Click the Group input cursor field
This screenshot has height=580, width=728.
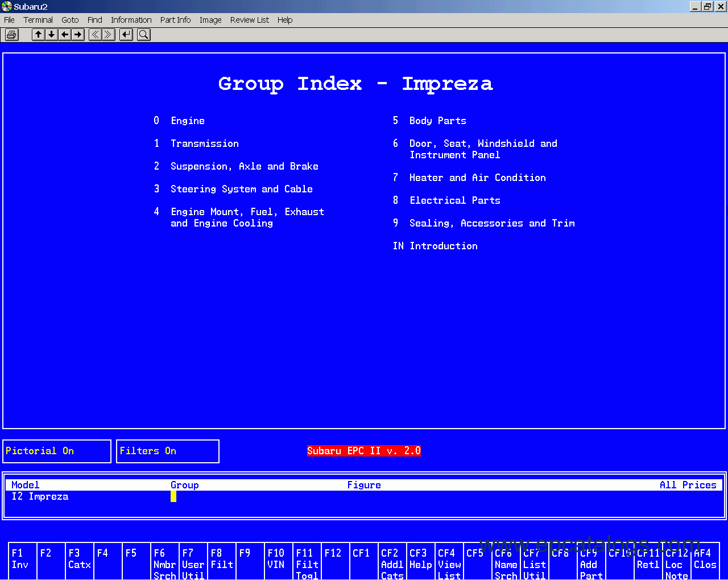[173, 496]
